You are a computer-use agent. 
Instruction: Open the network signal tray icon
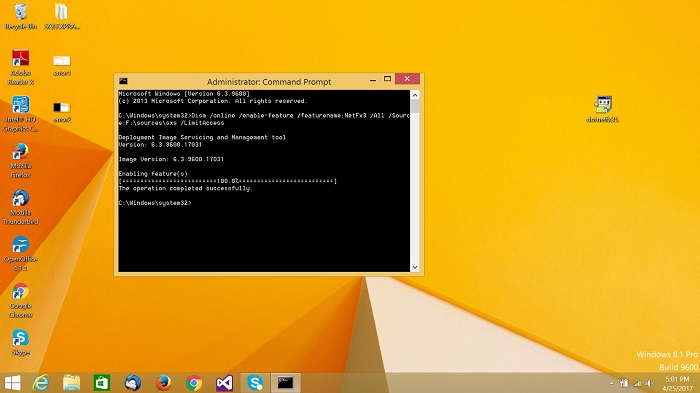638,383
